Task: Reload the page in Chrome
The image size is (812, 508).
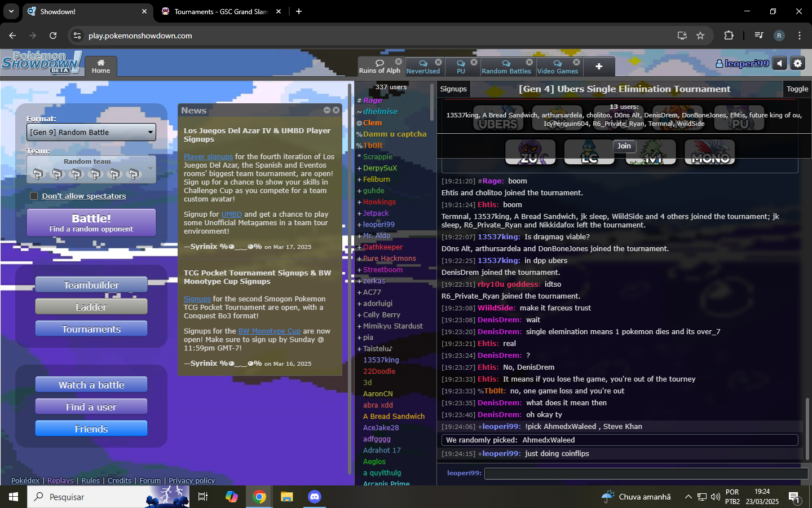Action: point(53,36)
